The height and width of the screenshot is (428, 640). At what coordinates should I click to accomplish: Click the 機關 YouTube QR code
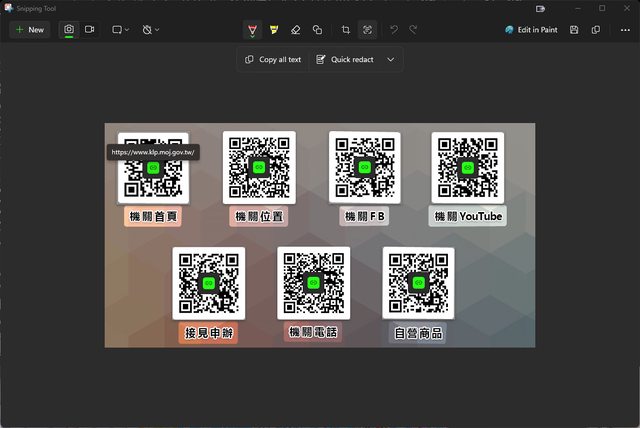pos(467,167)
